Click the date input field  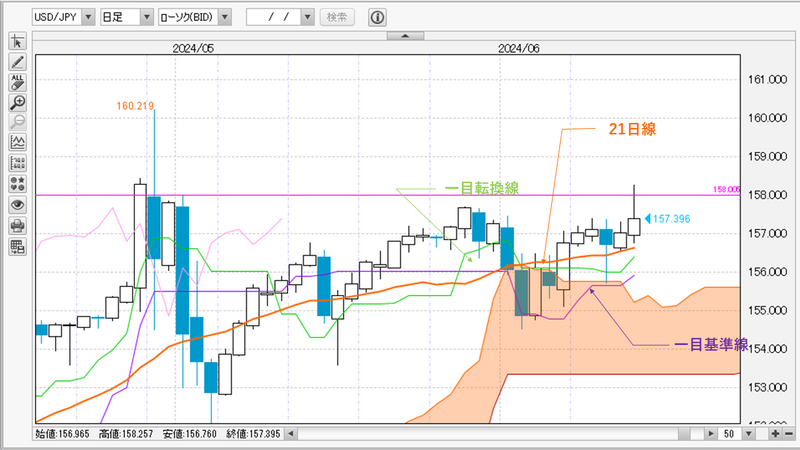pyautogui.click(x=273, y=17)
